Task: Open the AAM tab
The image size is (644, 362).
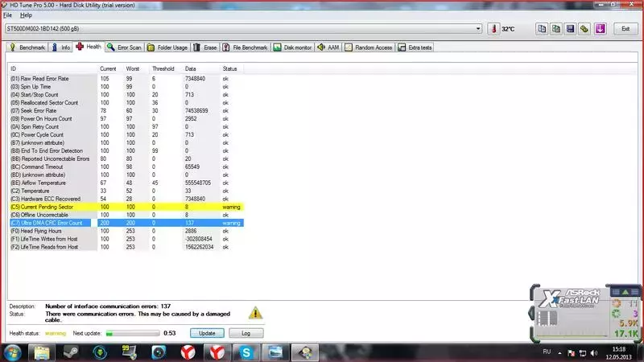Action: [x=328, y=47]
